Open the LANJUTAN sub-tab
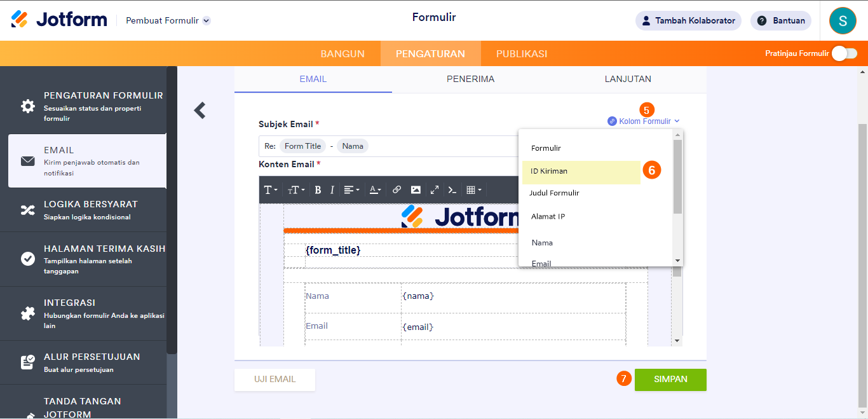Viewport: 868px width, 419px height. tap(628, 79)
